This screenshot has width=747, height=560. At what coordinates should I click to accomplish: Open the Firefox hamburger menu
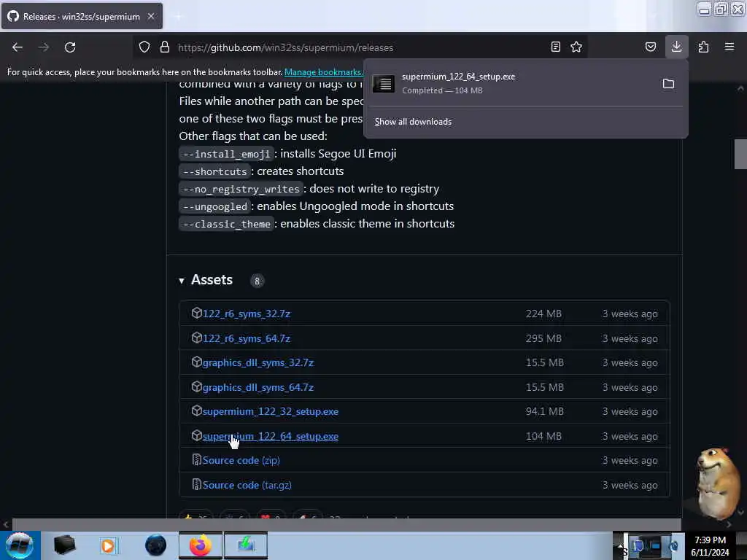[729, 47]
